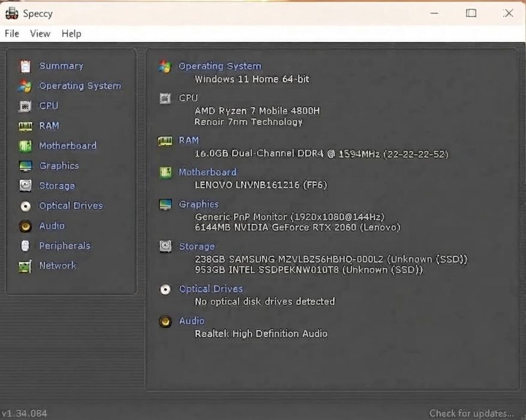This screenshot has height=420, width=526.
Task: Show the Graphics sidebar section
Action: tap(59, 166)
